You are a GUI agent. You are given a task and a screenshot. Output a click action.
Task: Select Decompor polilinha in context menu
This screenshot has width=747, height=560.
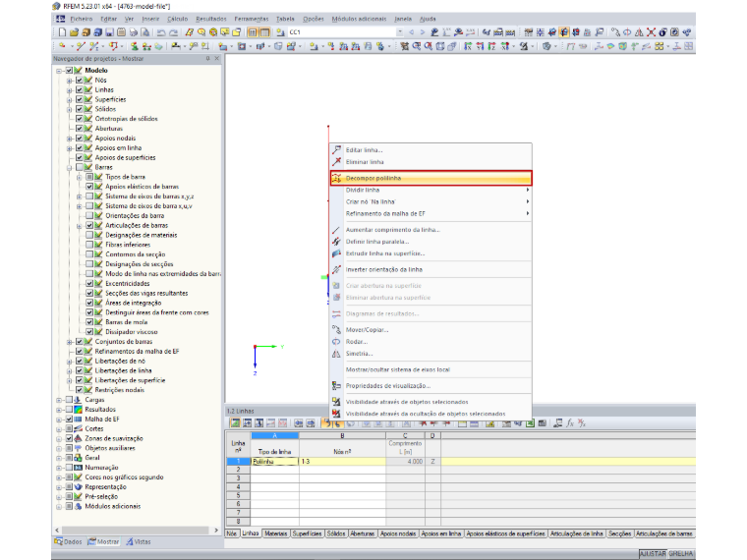(x=431, y=178)
